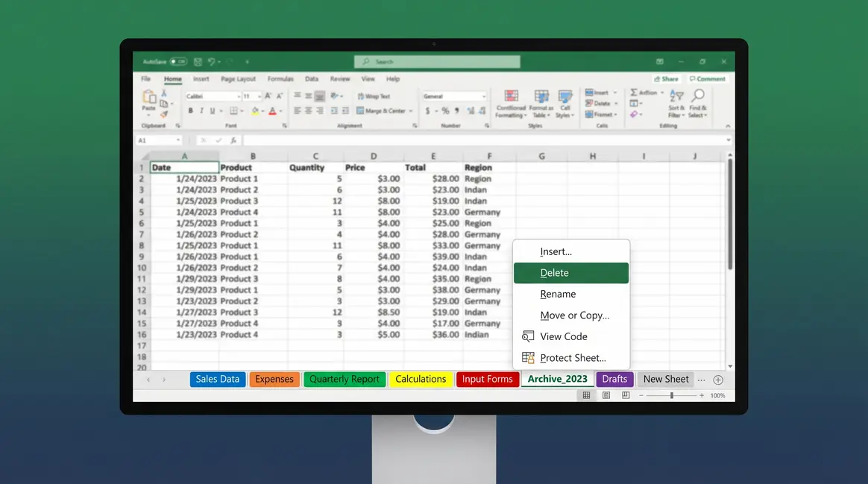Toggle Underline formatting
The width and height of the screenshot is (868, 484).
pyautogui.click(x=212, y=111)
